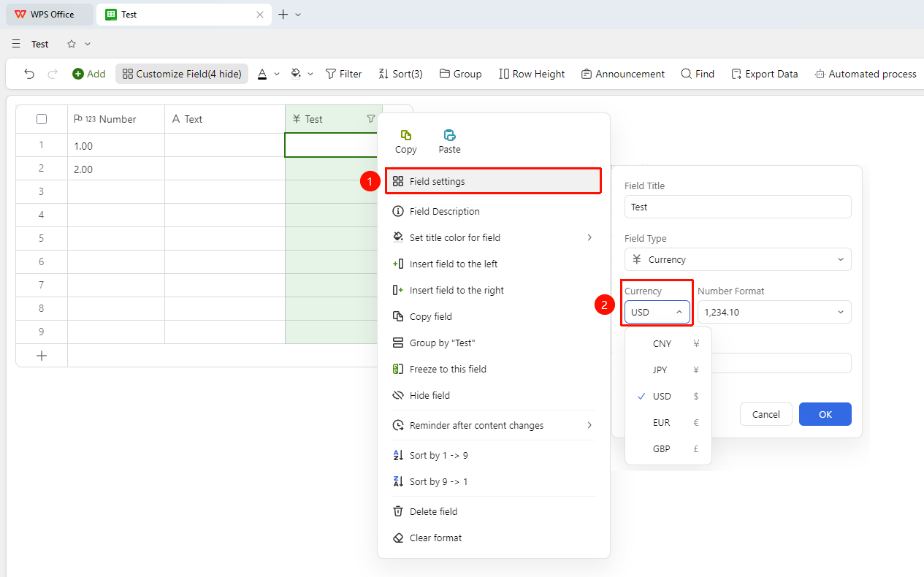Choose EUR in the currency list
This screenshot has width=924, height=577.
(x=668, y=422)
